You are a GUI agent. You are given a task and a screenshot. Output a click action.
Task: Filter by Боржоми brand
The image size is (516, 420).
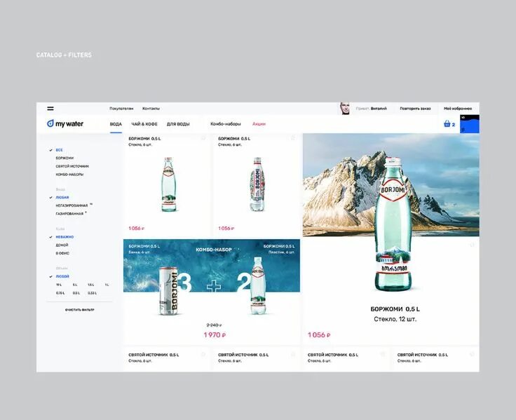click(x=64, y=158)
